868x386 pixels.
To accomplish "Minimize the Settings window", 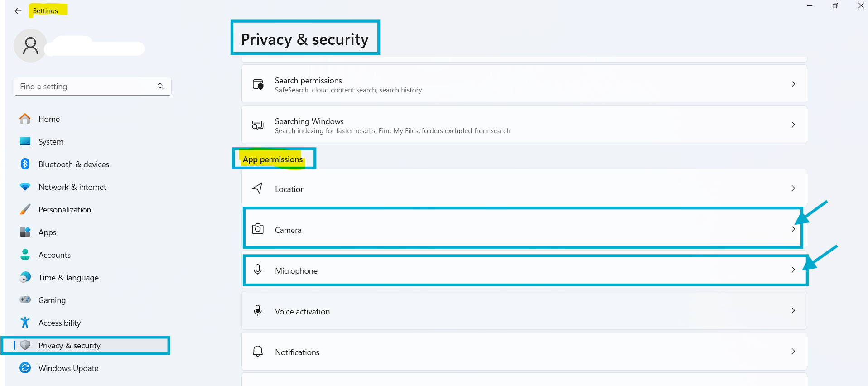I will coord(810,5).
